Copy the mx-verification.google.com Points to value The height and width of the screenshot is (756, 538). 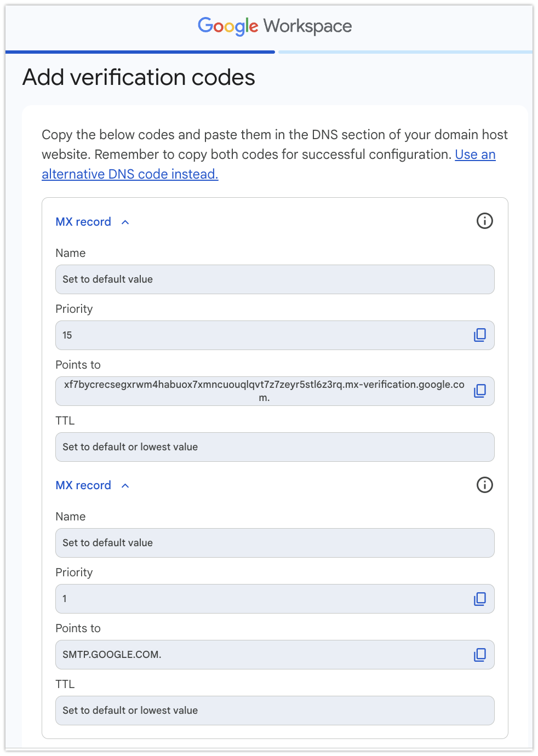click(480, 391)
